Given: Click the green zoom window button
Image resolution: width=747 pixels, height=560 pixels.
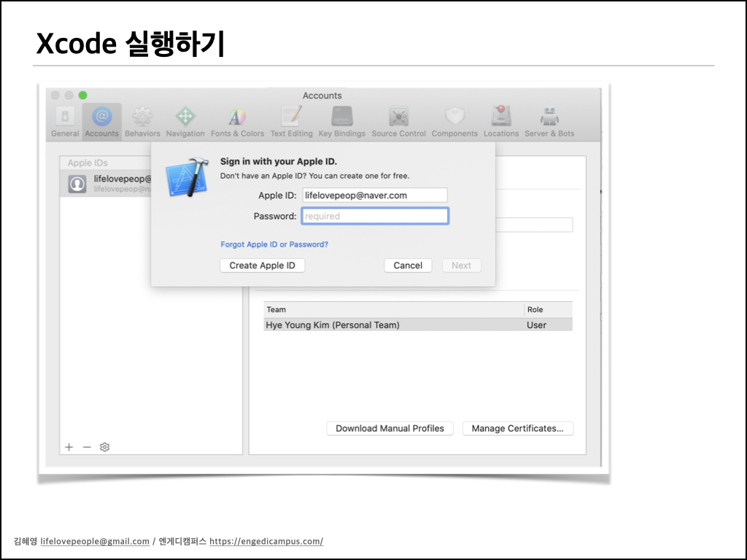Looking at the screenshot, I should tap(83, 96).
